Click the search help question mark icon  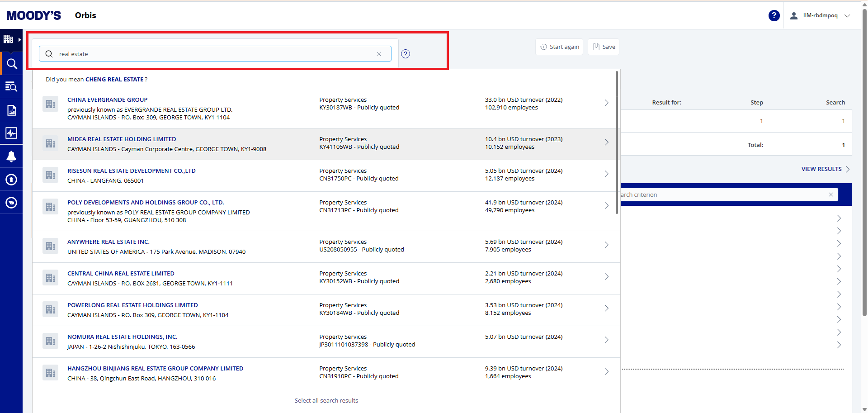coord(406,54)
